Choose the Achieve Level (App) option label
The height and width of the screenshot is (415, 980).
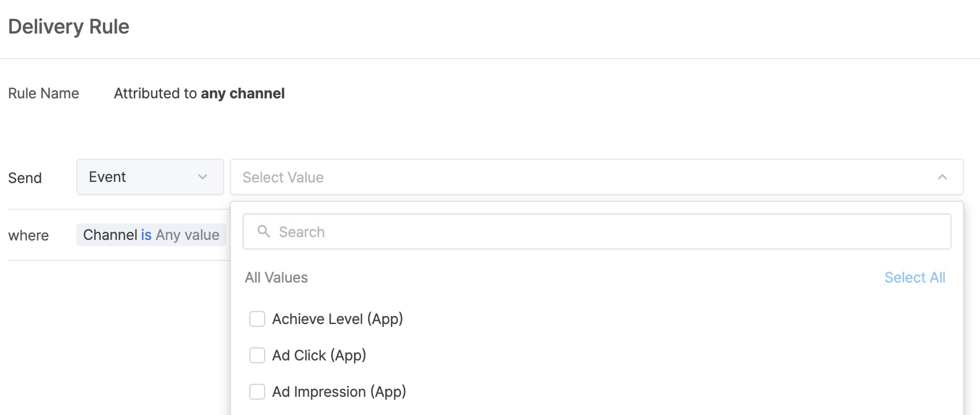pos(337,319)
